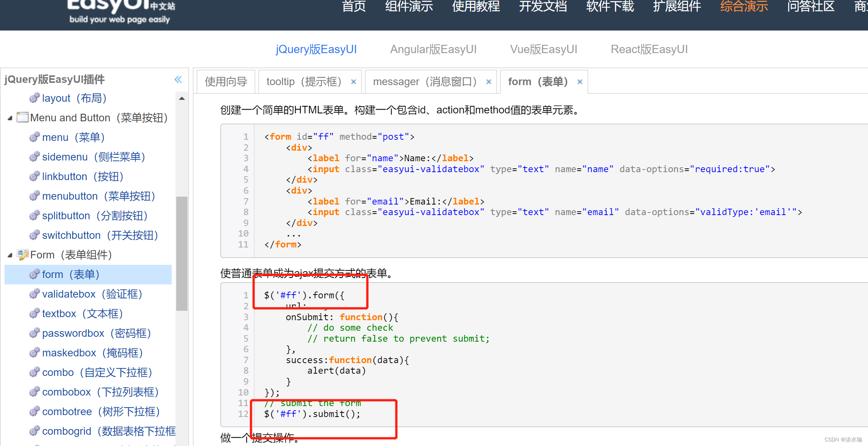Click the gear icon beside combo（自定义下拉框）
Screen dimensions: 868x446
[34, 372]
